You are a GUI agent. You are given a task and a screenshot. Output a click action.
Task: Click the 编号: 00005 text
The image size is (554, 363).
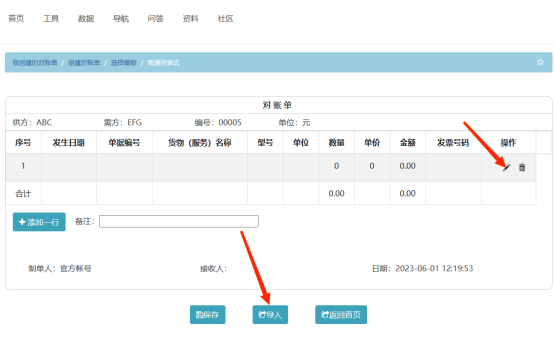point(218,123)
